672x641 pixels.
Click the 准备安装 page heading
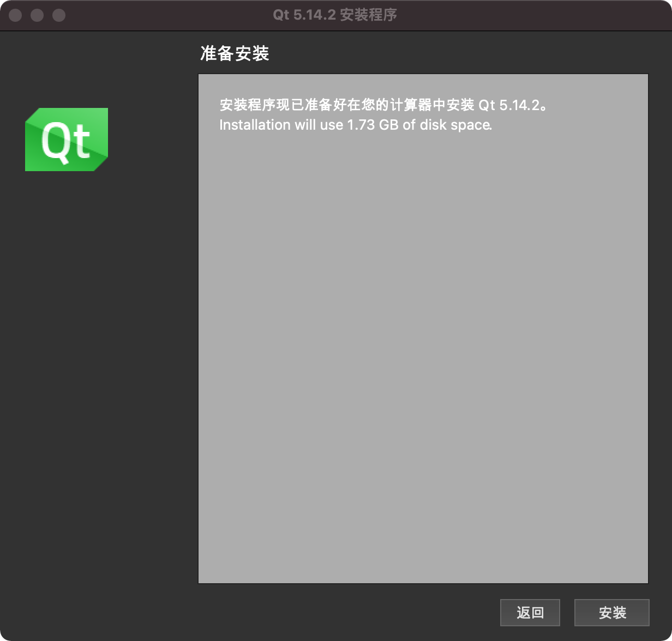click(235, 53)
